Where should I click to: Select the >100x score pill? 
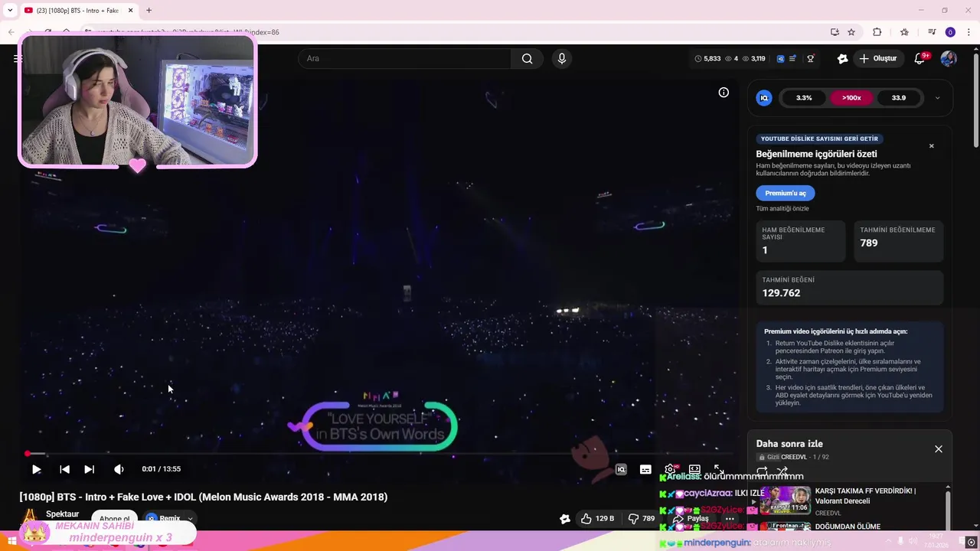point(851,98)
